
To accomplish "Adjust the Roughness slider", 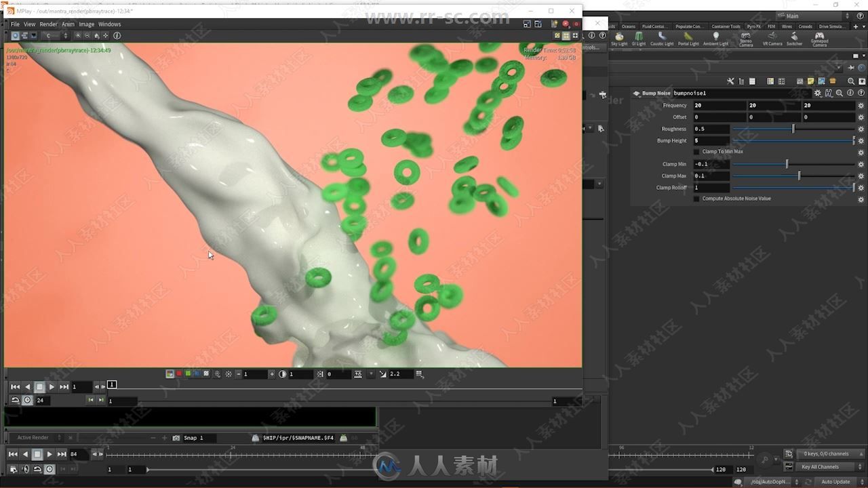I will click(793, 129).
